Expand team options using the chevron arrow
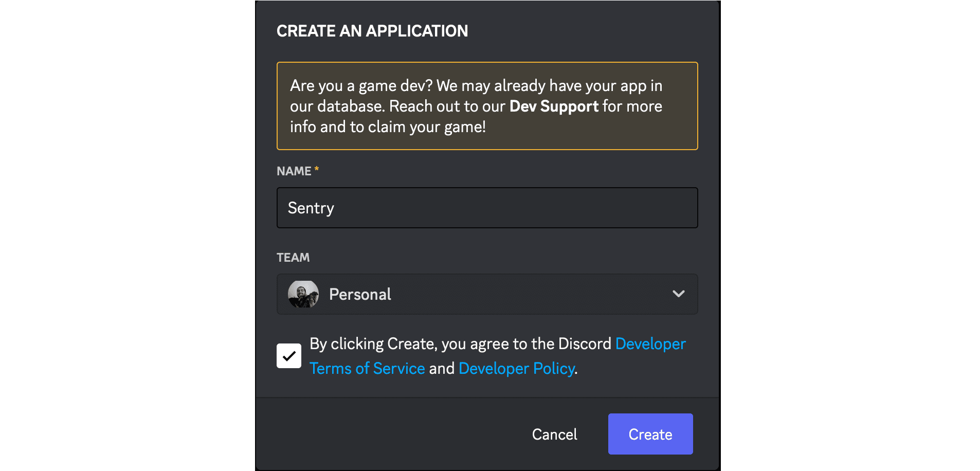The width and height of the screenshot is (980, 471). [x=678, y=294]
